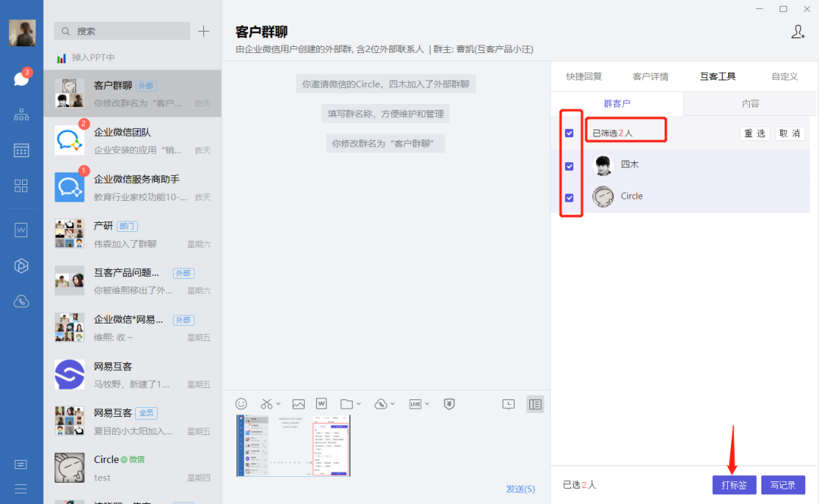Viewport: 819px width, 504px height.
Task: Click the image send icon
Action: click(298, 404)
